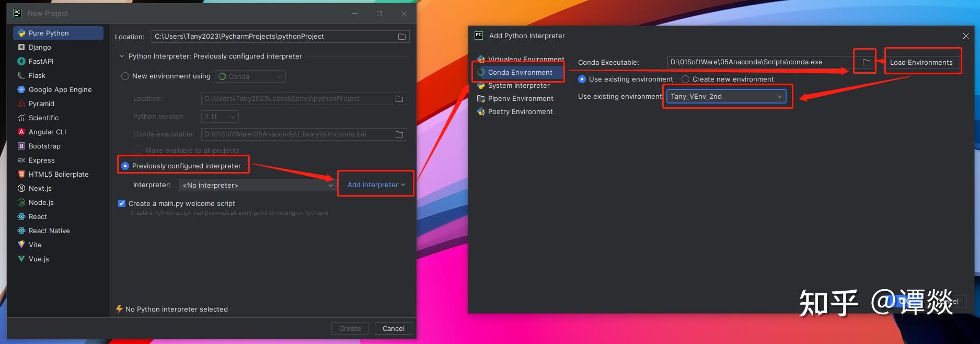Click the Pyramid icon
Viewport: 980px width, 344px height.
point(21,104)
